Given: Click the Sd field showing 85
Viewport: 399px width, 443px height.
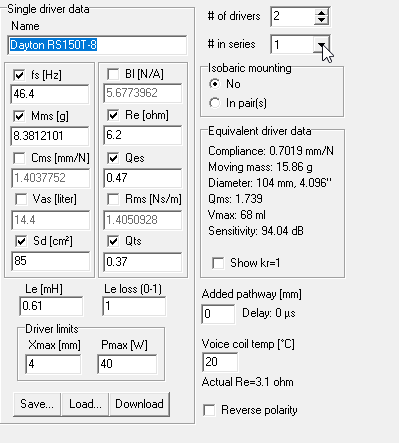Looking at the screenshot, I should point(50,261).
